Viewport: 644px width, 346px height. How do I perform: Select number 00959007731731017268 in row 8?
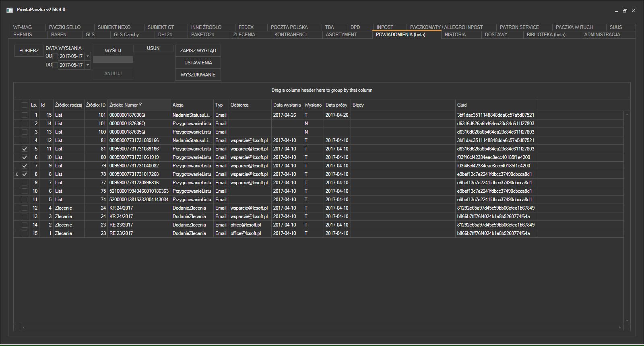(139, 174)
